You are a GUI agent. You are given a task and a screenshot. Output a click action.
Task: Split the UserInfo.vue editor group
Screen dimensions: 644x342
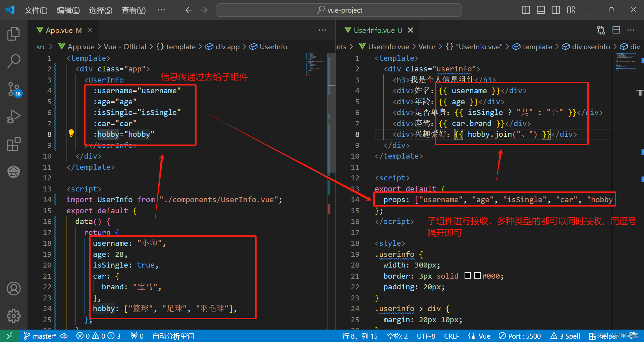(616, 30)
